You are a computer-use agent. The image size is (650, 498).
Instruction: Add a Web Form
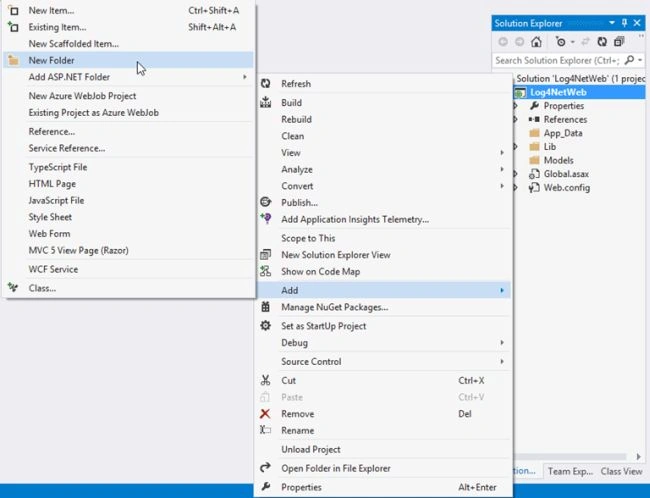tap(129, 233)
